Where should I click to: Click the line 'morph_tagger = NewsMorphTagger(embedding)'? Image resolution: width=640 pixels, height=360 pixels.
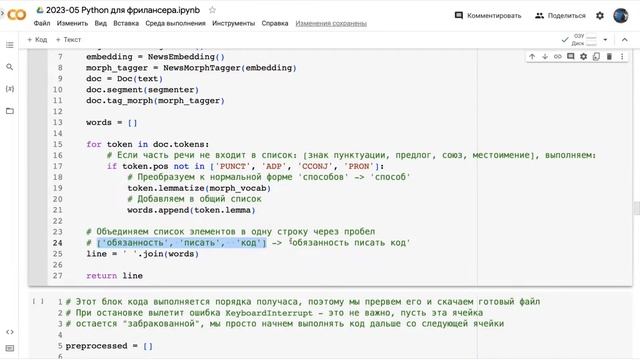tap(191, 68)
